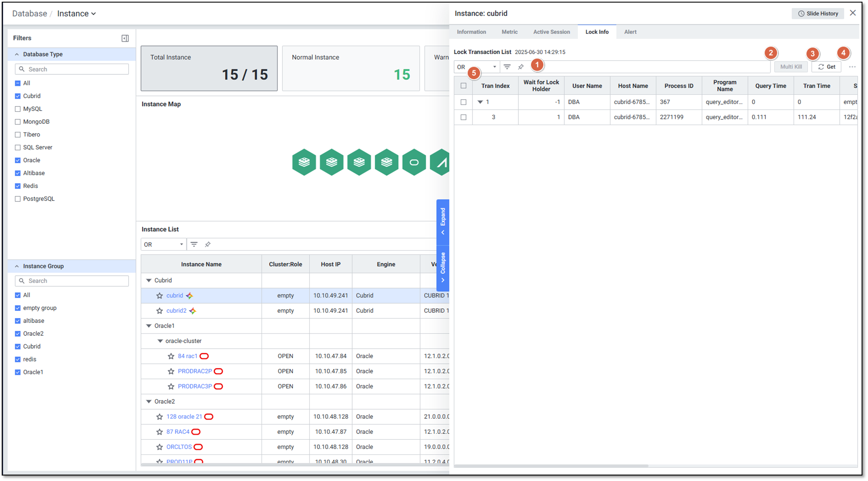Favorite the PRODRAC2P instance with star

click(171, 371)
